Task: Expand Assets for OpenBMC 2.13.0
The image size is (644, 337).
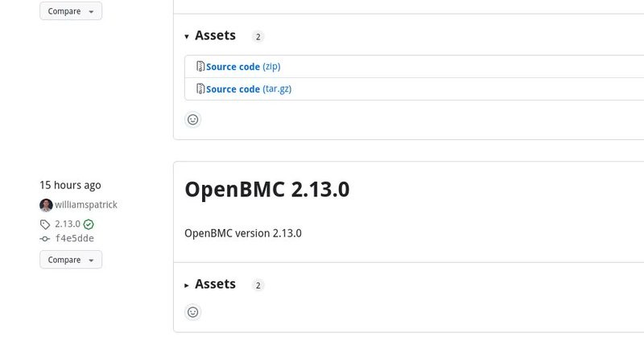Action: 210,284
